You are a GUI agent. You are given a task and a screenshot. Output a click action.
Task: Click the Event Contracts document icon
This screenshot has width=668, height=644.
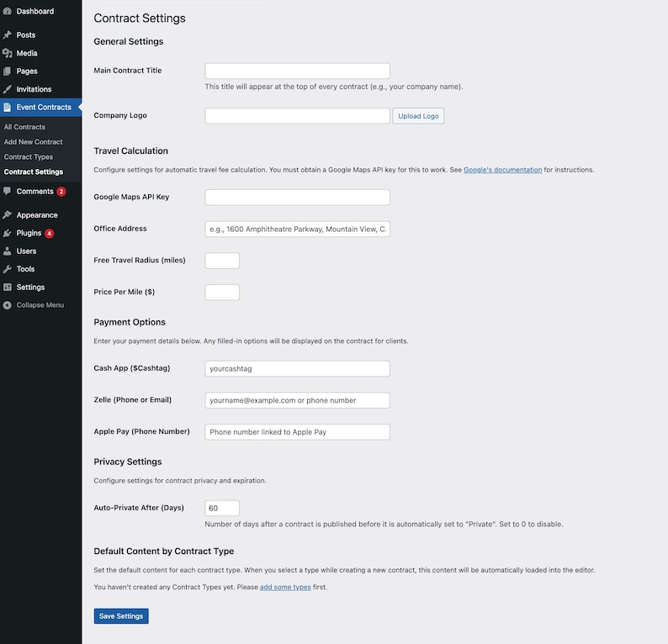click(8, 108)
